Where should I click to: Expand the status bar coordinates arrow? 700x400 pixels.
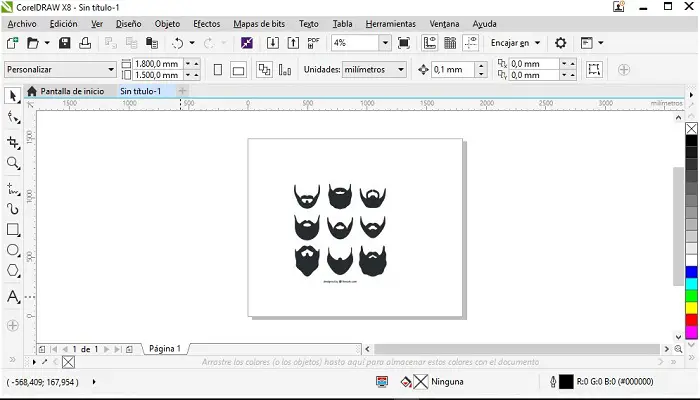[x=94, y=382]
